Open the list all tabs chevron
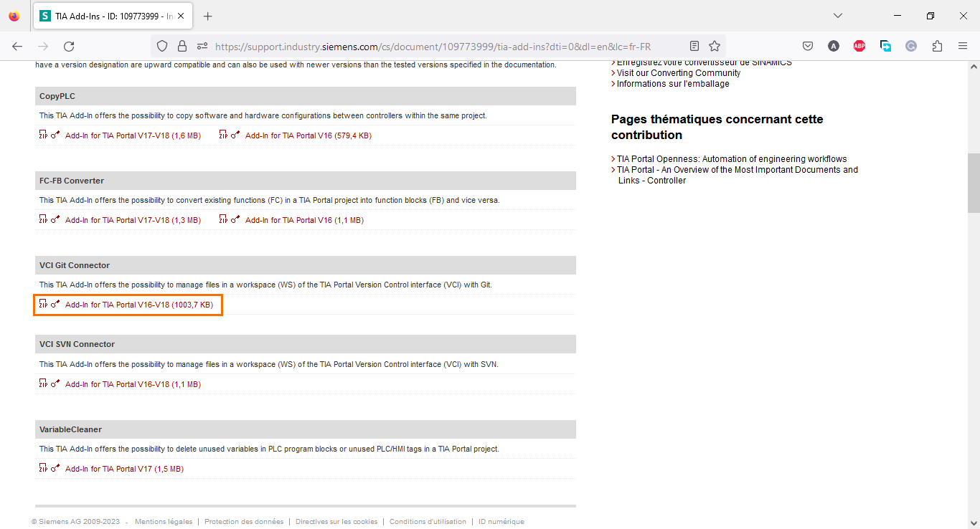 (x=838, y=15)
